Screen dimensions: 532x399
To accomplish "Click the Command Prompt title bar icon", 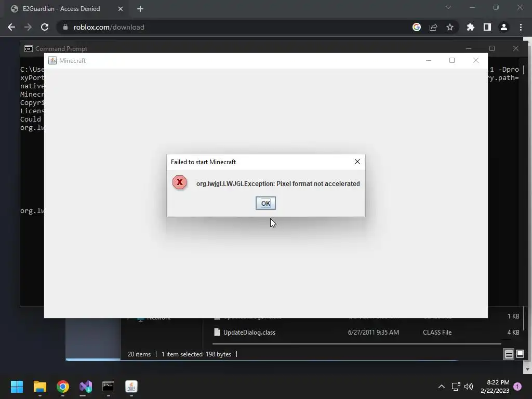I will (29, 48).
